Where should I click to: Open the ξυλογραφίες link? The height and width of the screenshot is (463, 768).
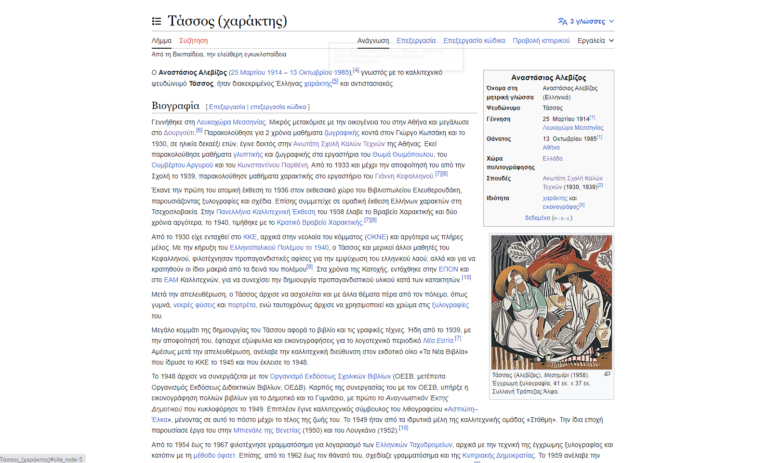pos(451,305)
